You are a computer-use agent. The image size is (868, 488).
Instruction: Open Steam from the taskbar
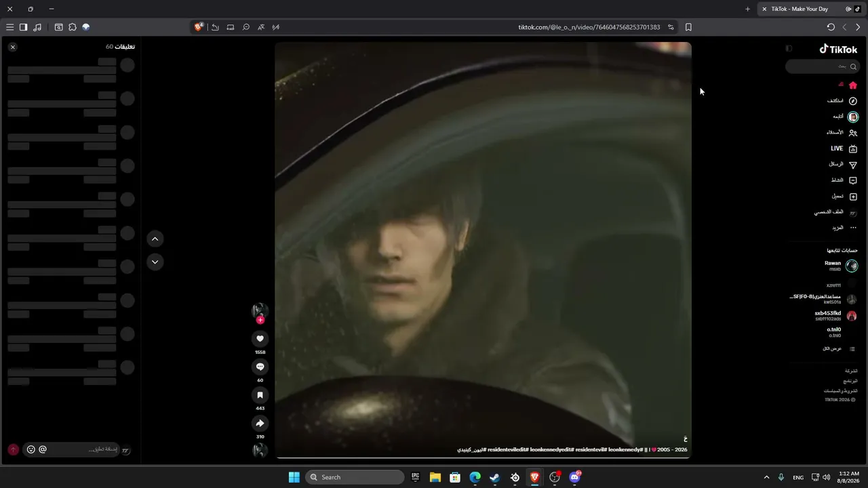tap(495, 477)
